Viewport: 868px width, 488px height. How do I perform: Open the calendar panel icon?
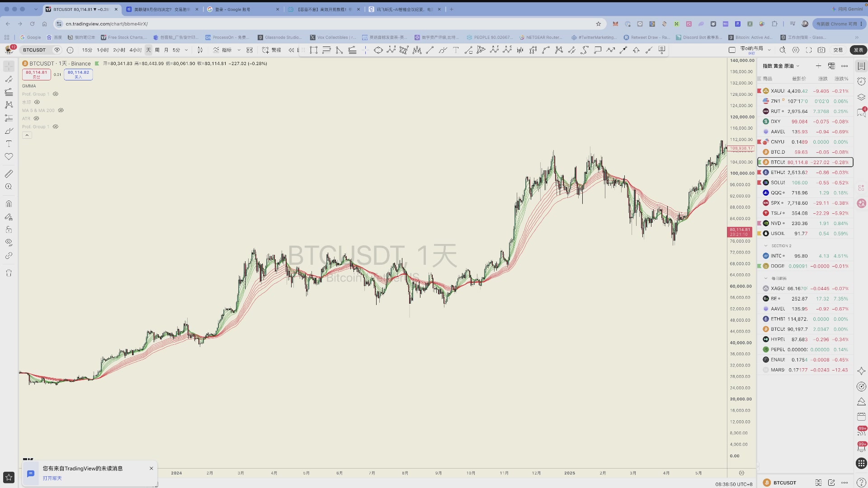(x=861, y=416)
